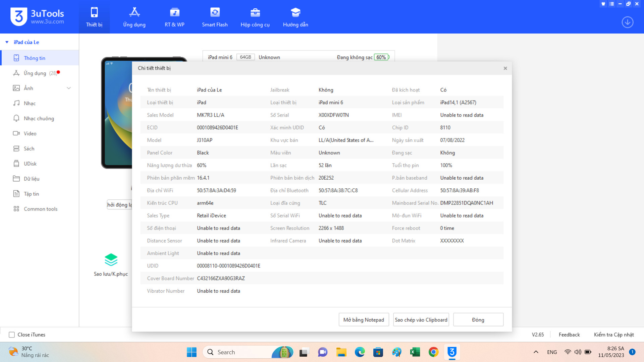Toggle the Close iTunes checkbox
Screen dimensions: 644x362
pyautogui.click(x=12, y=335)
